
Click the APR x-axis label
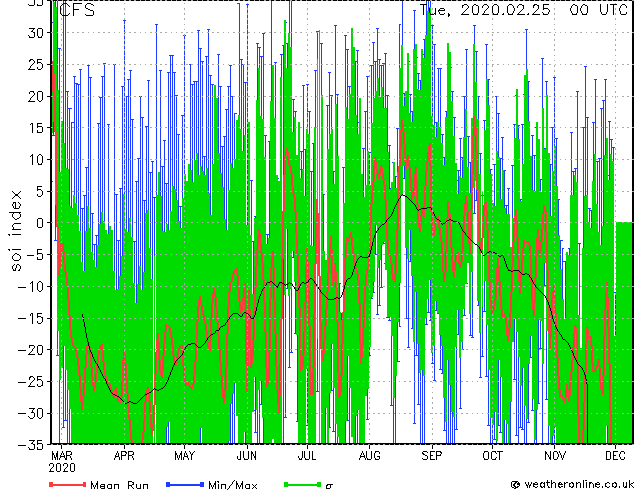tap(124, 456)
